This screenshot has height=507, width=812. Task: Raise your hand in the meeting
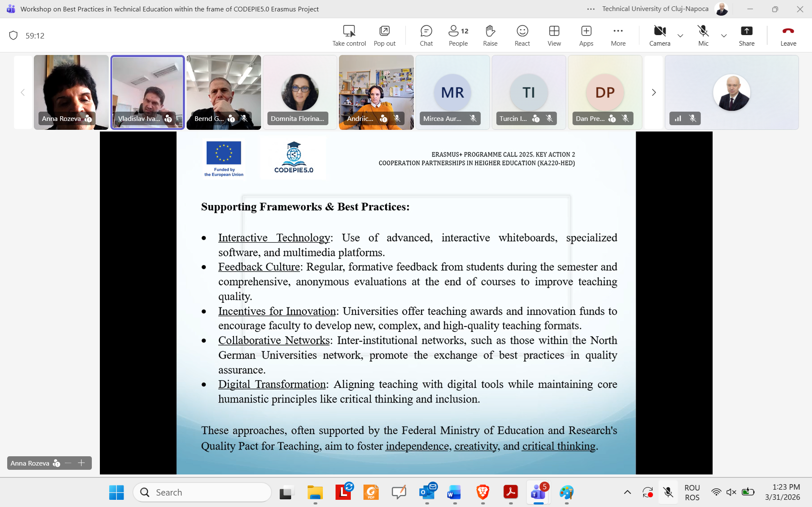point(490,36)
